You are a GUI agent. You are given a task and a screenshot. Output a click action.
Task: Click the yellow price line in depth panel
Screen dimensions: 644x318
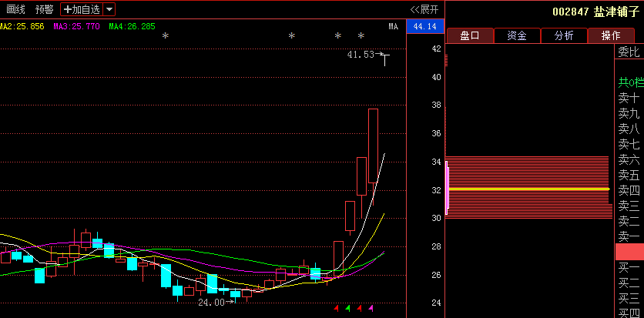528,189
